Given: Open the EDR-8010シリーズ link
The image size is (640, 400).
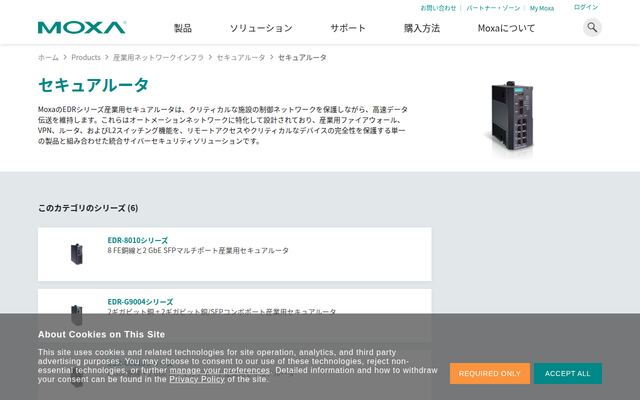Looking at the screenshot, I should [138, 240].
